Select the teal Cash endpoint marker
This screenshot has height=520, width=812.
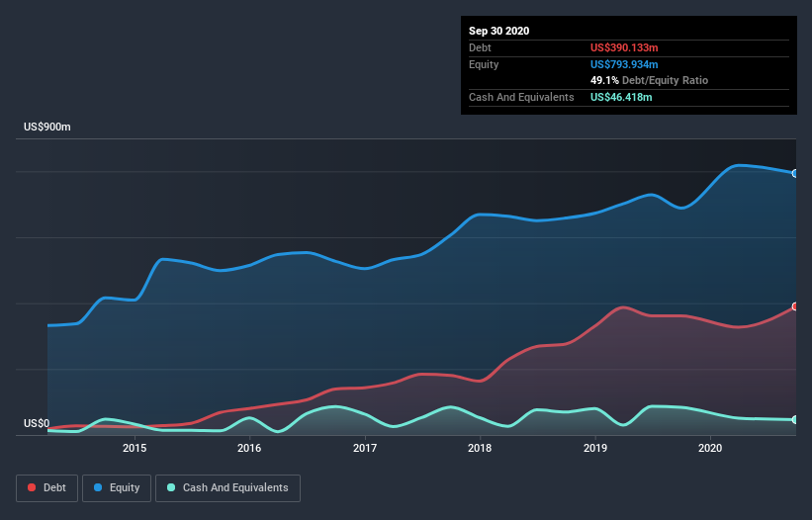[795, 419]
